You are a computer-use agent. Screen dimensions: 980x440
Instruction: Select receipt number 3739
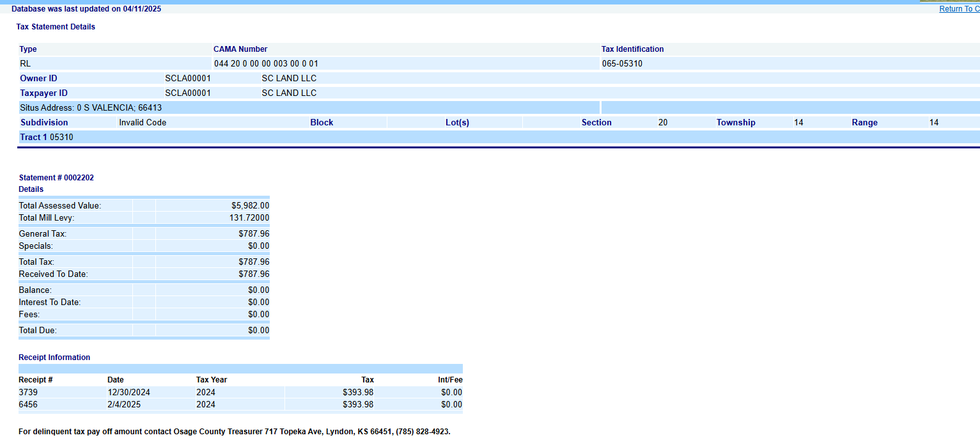click(x=28, y=393)
